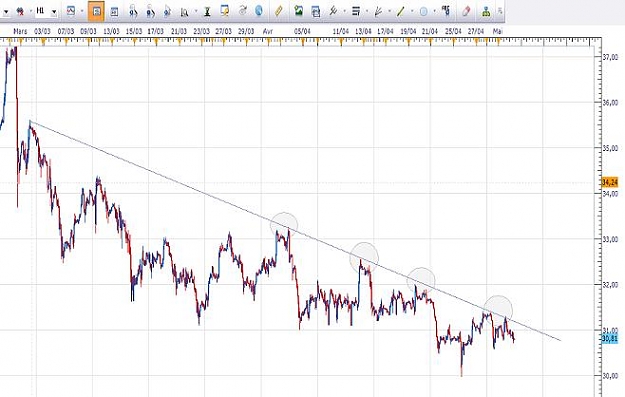
Task: Open dropdown beside the chart style icon
Action: (30, 12)
